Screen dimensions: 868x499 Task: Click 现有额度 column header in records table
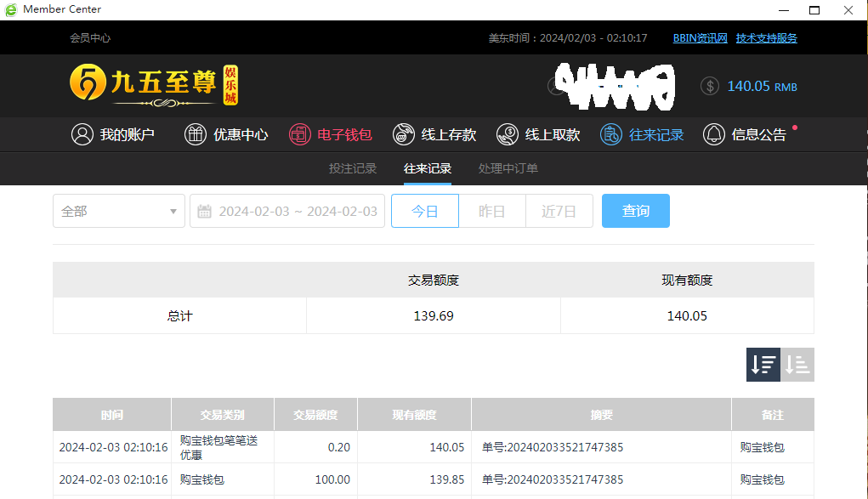pyautogui.click(x=415, y=415)
